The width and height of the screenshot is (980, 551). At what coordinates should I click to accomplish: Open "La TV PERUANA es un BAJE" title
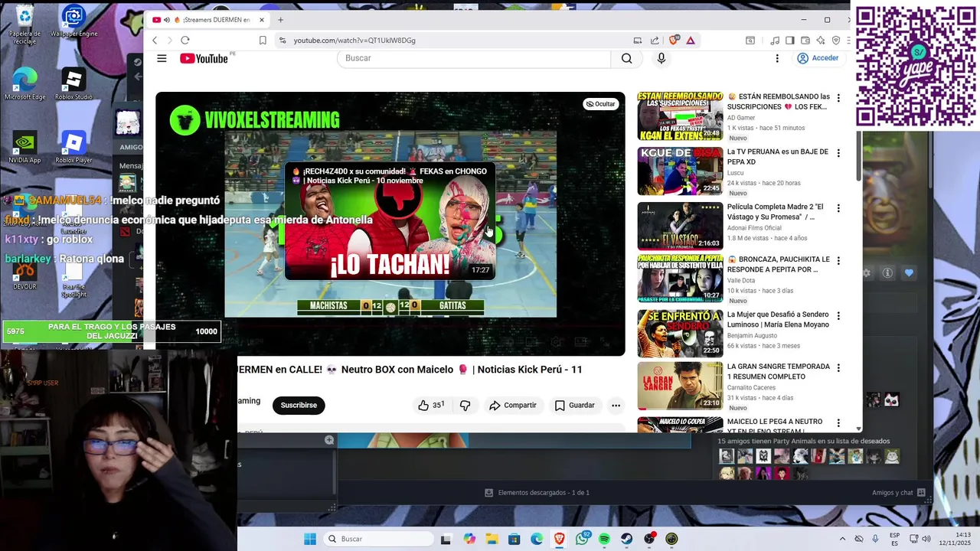(x=778, y=157)
